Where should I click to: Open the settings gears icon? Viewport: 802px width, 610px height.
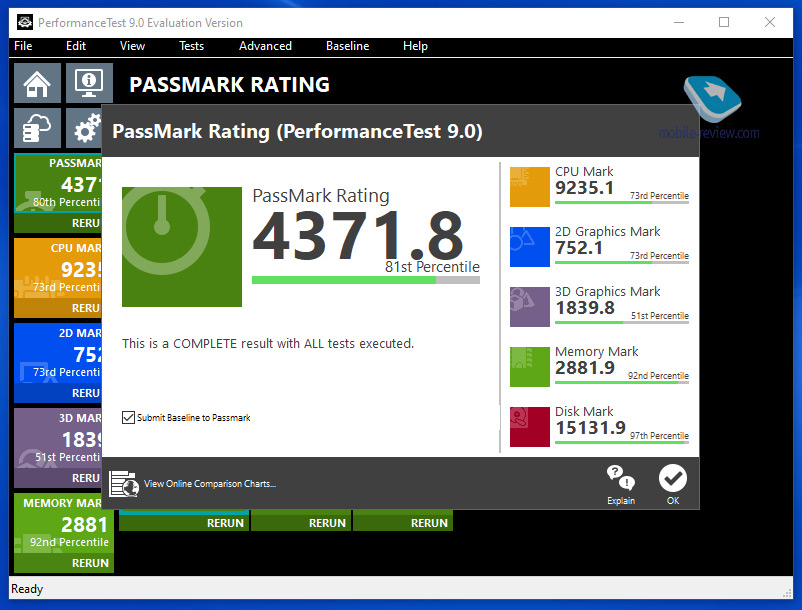point(84,128)
